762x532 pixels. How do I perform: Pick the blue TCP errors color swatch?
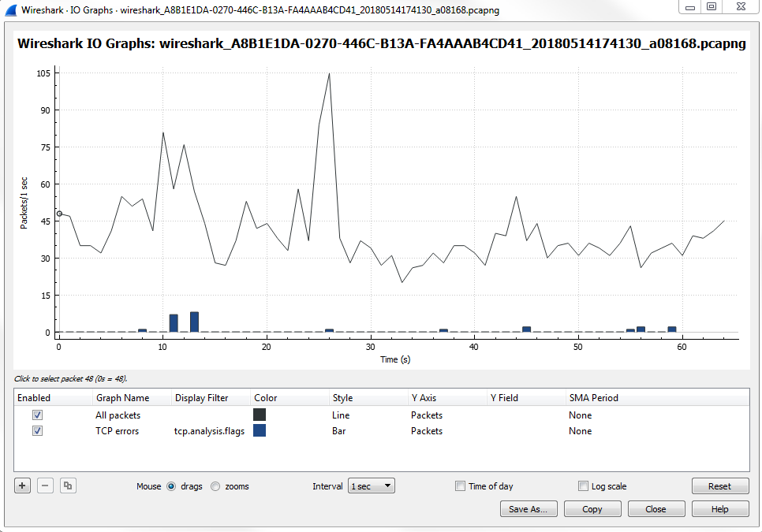click(x=260, y=431)
